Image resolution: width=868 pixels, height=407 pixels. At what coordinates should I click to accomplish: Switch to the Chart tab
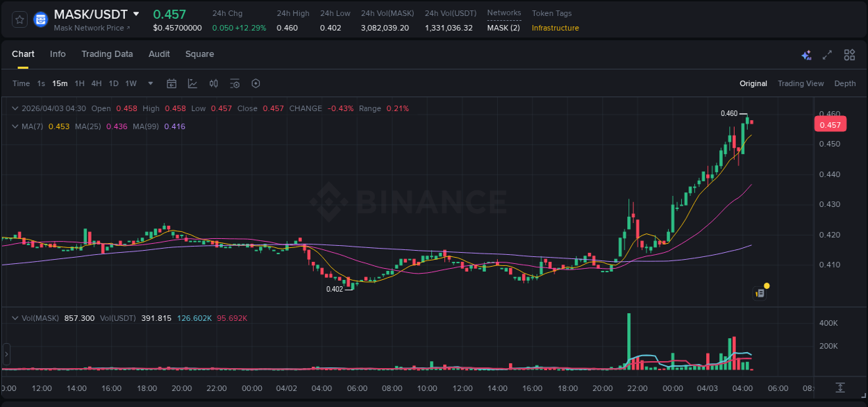tap(23, 54)
